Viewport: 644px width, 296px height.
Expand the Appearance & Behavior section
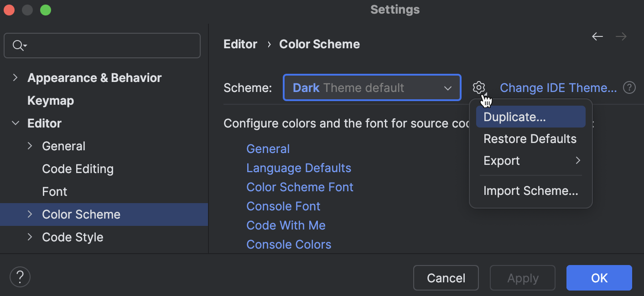[x=15, y=77]
